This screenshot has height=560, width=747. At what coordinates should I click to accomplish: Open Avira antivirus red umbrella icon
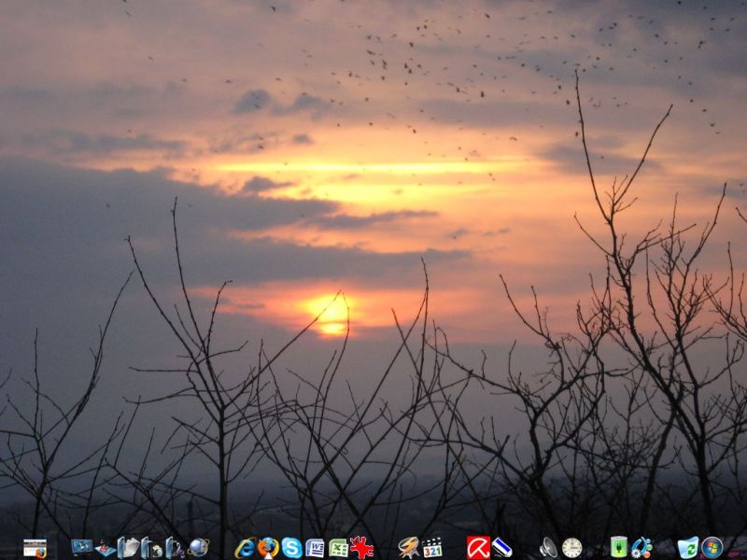478,547
